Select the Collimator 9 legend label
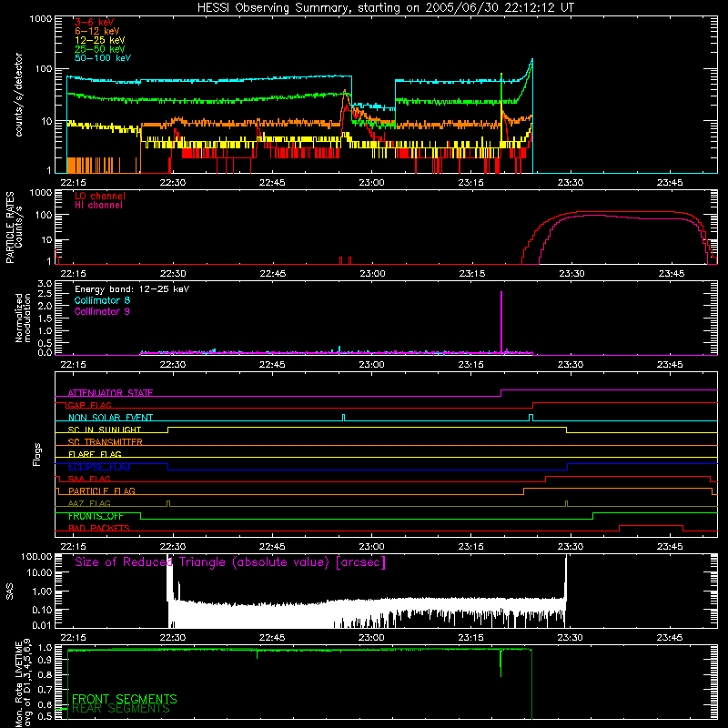 (102, 311)
